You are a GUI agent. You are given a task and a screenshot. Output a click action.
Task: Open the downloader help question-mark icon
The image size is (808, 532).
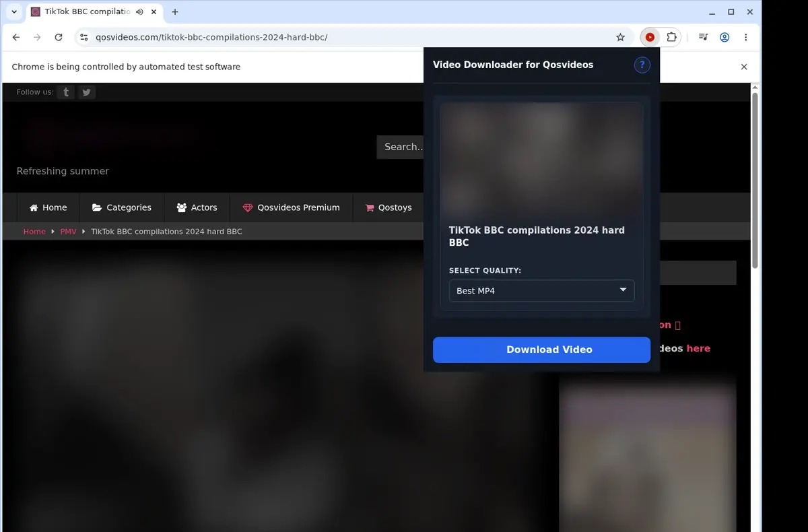tap(642, 65)
